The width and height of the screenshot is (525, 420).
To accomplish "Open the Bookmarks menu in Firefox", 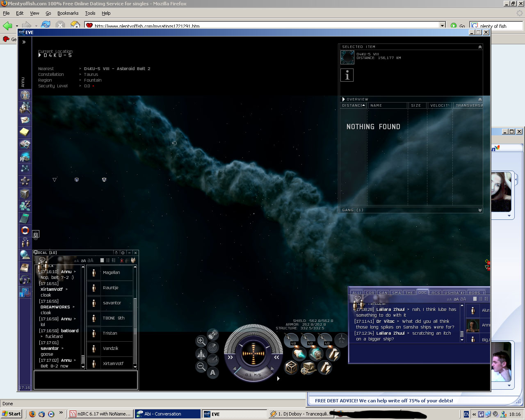I will coord(68,13).
